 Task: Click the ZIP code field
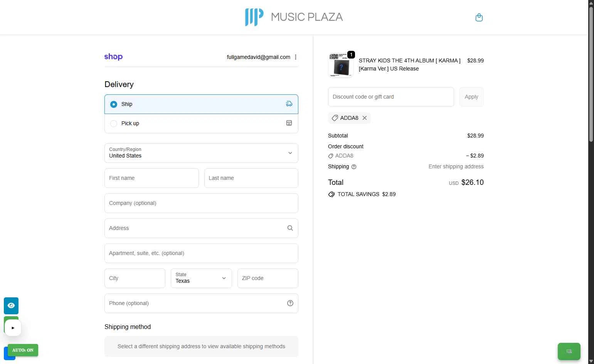268,278
